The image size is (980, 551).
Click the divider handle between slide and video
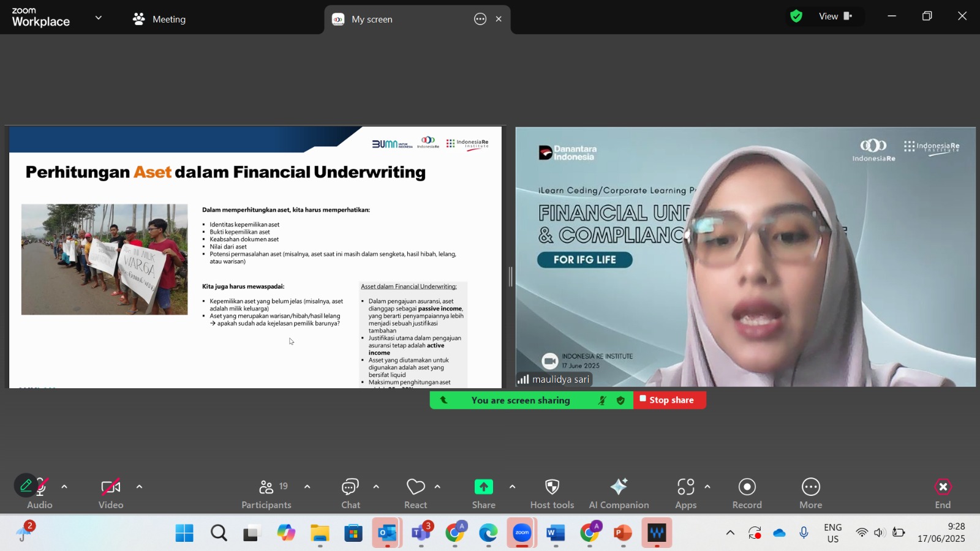[510, 277]
